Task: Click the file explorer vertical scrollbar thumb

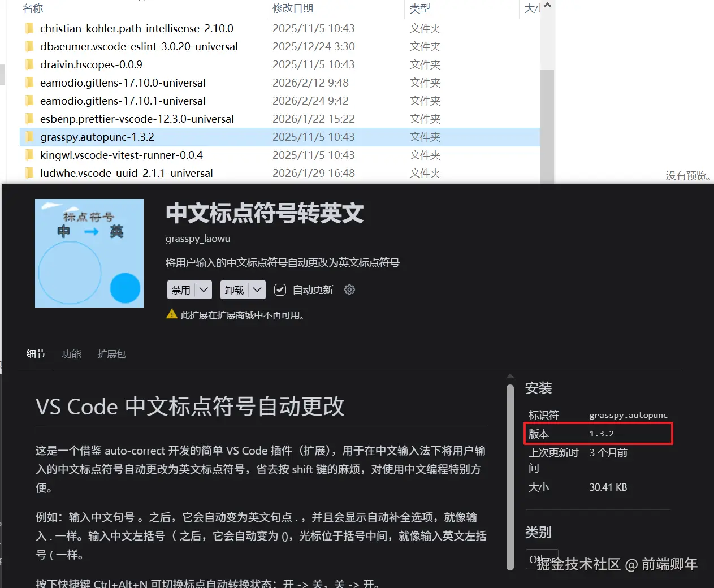Action: [x=547, y=126]
